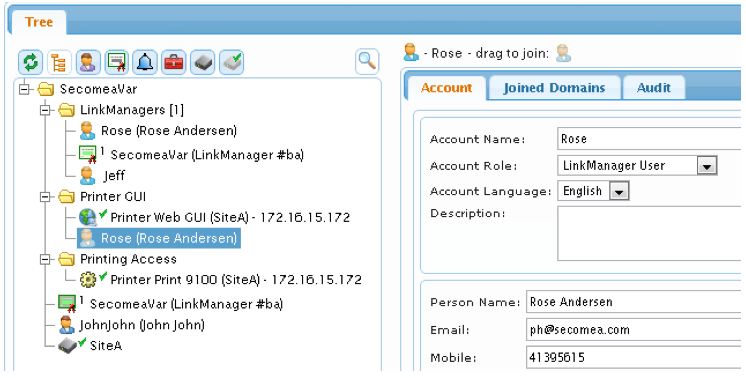Click SecomeaVar folder icon at tree root
Image resolution: width=746 pixels, height=378 pixels.
[46, 89]
